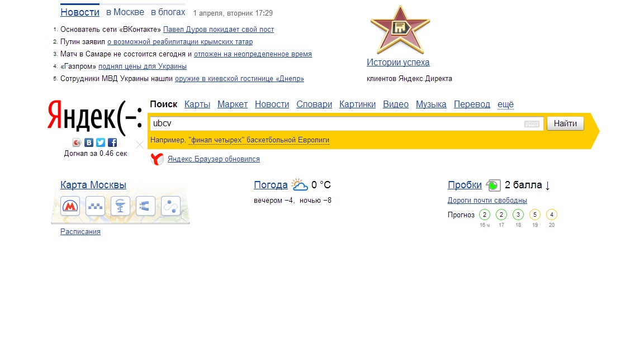This screenshot has height=362, width=644.
Task: Open link поднял цены для Украины
Action: pos(142,66)
